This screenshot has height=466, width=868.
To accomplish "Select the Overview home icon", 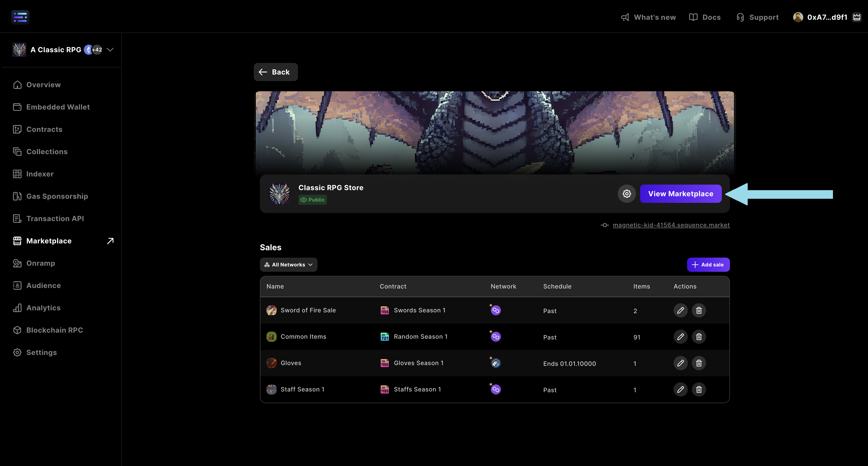I will tap(18, 84).
